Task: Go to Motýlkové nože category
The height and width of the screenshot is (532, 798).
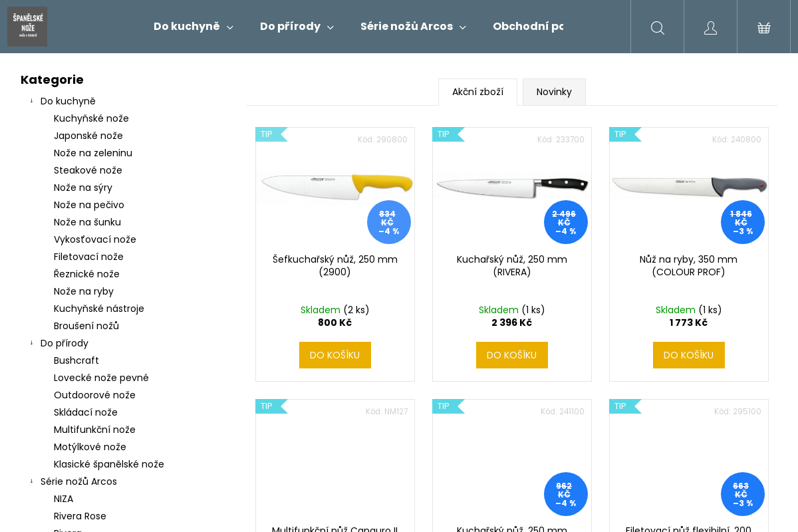Action: point(90,447)
